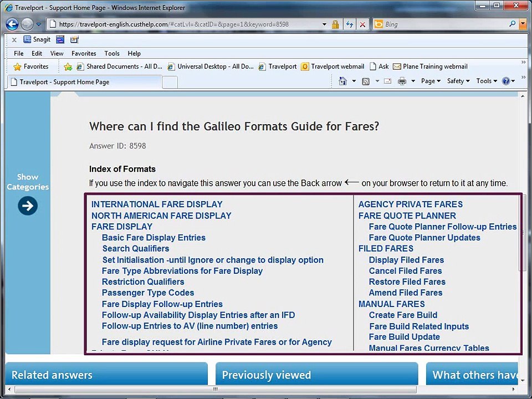Open Plane Training webmail favorite
Screen dimensions: 532x399
(430, 66)
